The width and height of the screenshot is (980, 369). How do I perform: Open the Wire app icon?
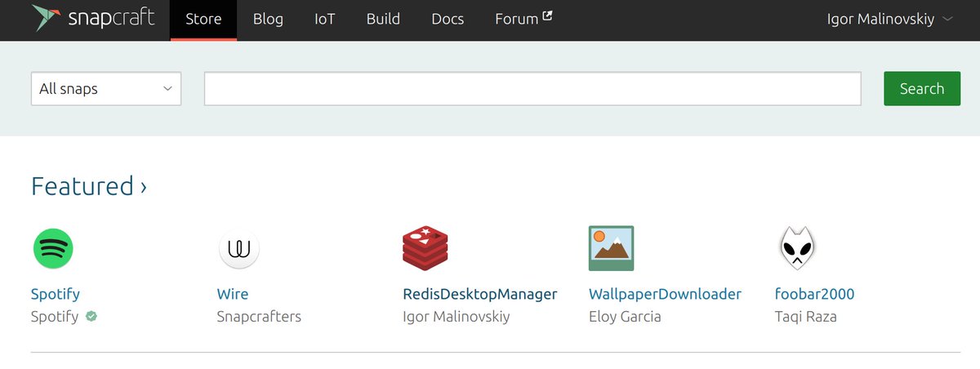(239, 249)
